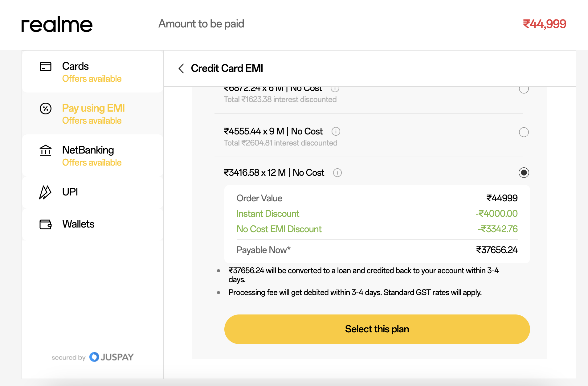Click the realme logo
Viewport: 588px width, 386px height.
tap(57, 25)
